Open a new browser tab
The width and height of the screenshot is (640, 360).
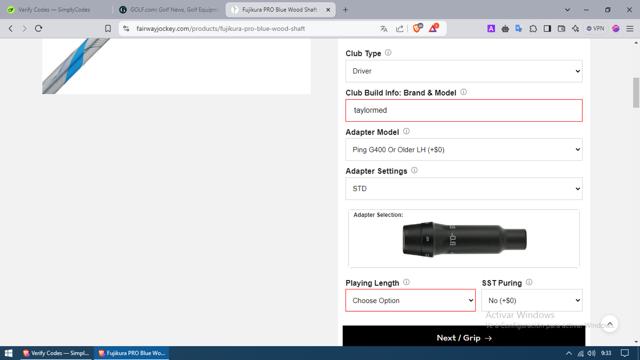click(x=345, y=10)
